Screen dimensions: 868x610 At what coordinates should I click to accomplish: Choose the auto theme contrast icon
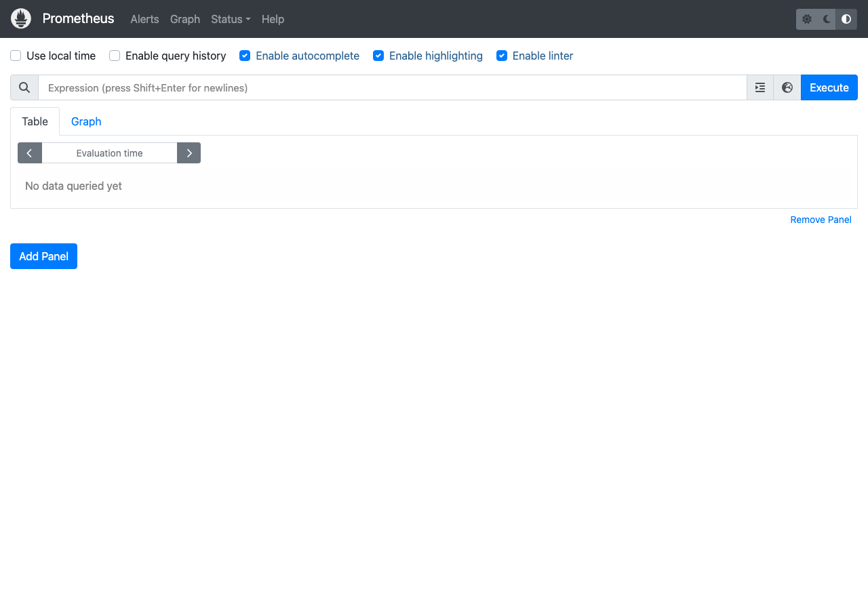(846, 19)
